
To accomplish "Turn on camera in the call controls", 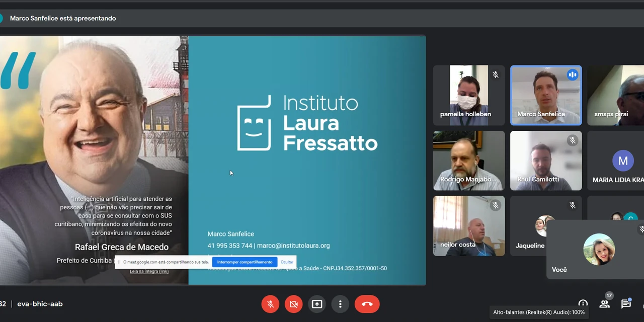I will coord(294,304).
